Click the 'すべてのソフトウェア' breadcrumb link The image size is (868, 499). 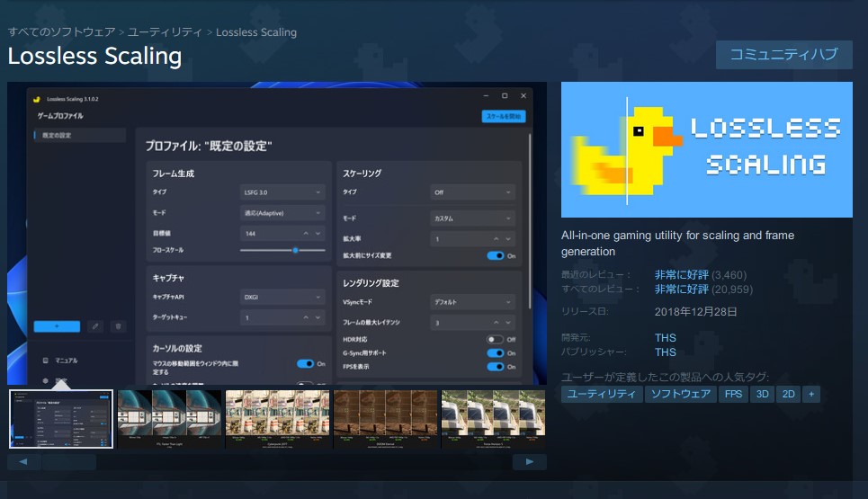tap(61, 32)
